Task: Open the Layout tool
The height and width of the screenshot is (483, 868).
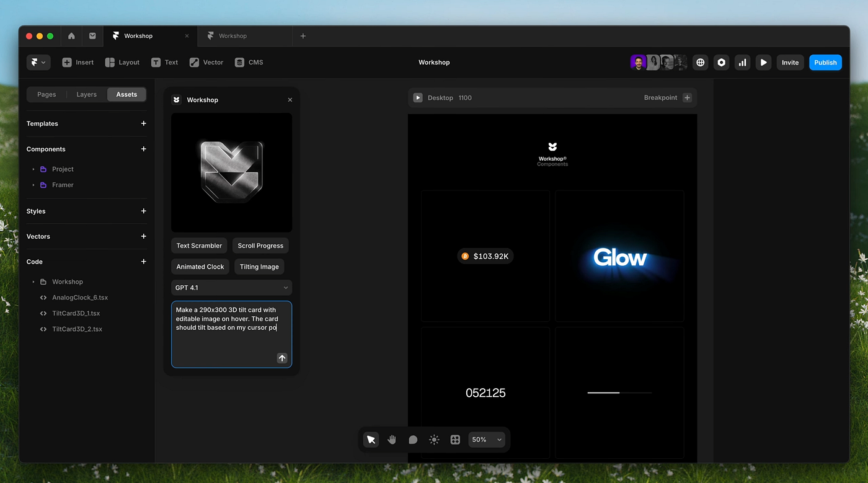Action: coord(122,62)
